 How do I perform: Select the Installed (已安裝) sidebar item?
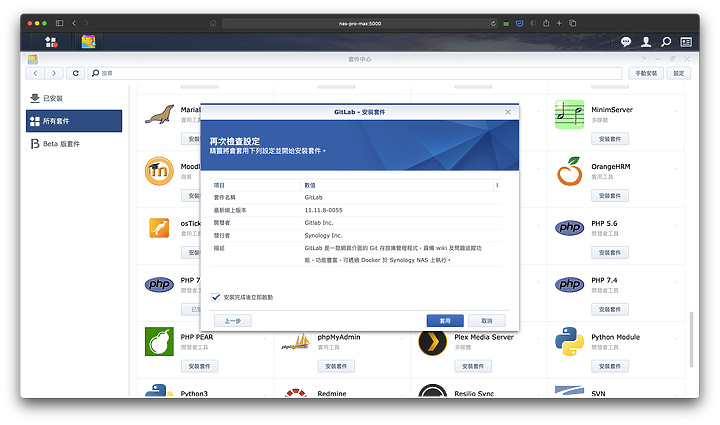[74, 98]
